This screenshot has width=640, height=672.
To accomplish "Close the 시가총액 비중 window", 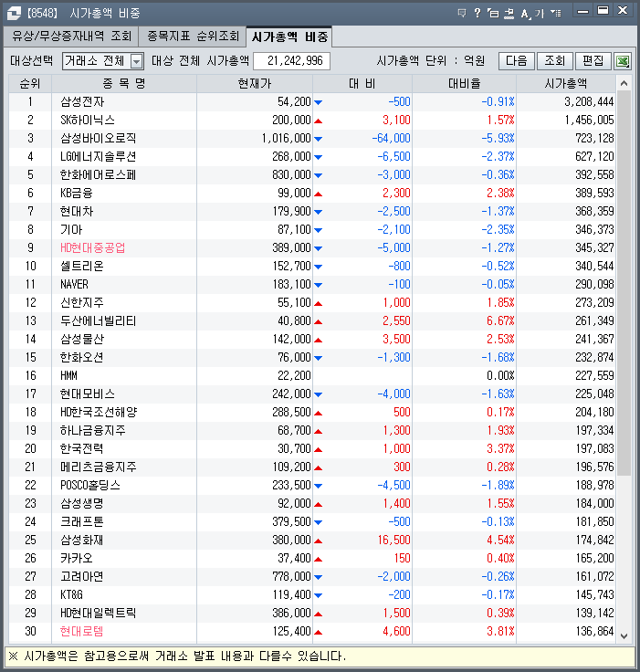I will click(623, 11).
